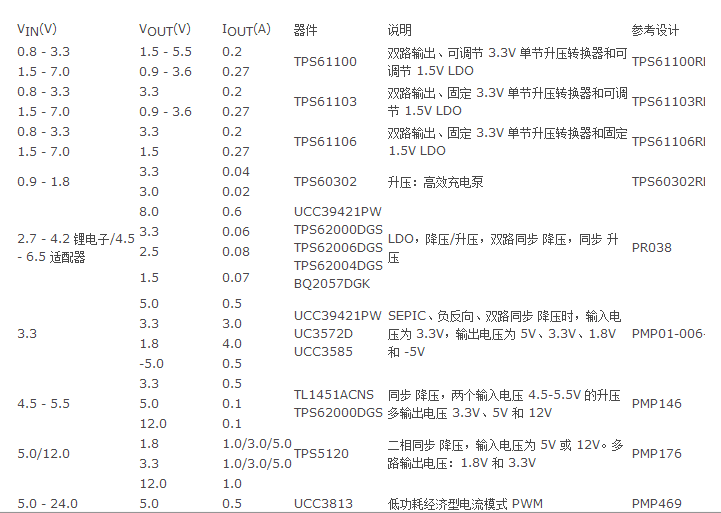Open the PMP01-006 reference design

pyautogui.click(x=668, y=334)
